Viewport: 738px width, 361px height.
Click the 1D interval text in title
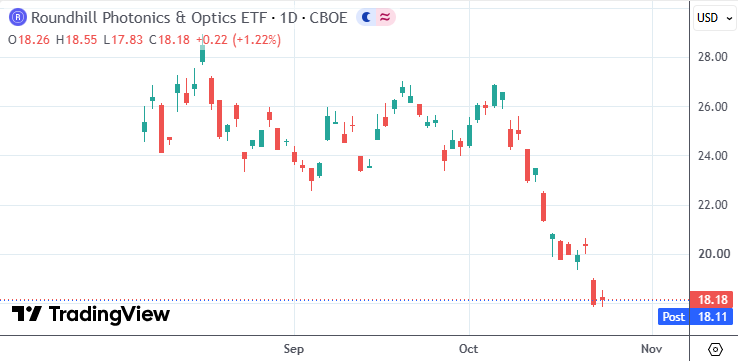[289, 18]
